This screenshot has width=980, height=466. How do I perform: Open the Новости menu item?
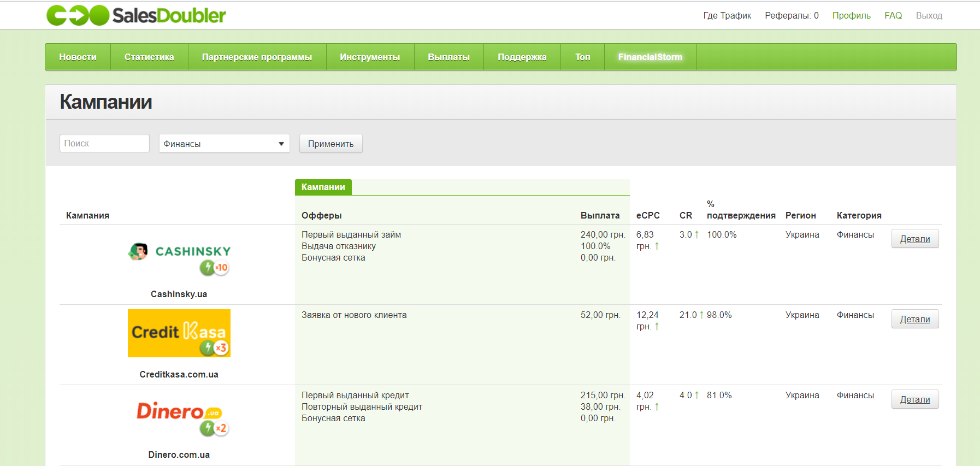pyautogui.click(x=78, y=57)
